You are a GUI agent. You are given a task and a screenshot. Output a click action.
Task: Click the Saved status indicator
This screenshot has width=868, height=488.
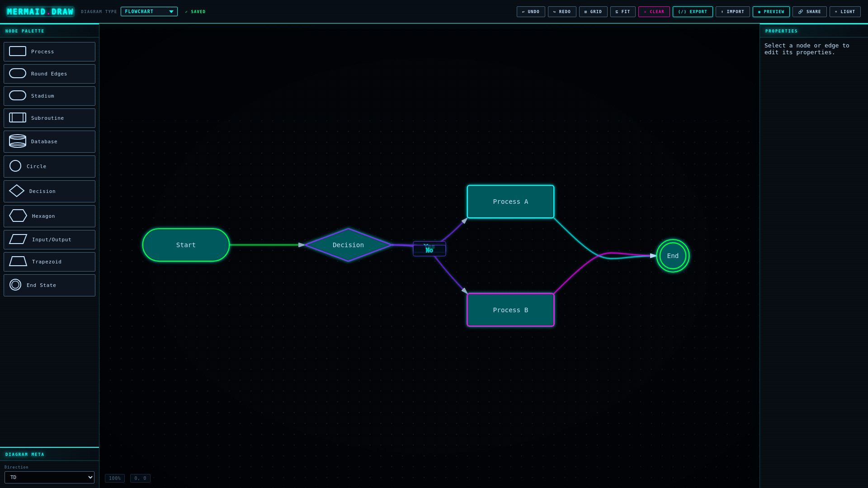click(x=195, y=12)
